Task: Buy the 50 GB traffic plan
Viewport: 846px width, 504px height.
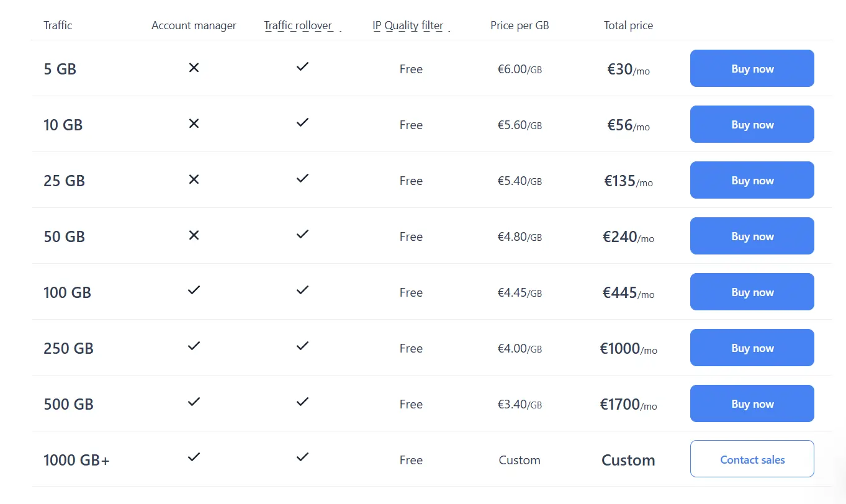Action: tap(752, 236)
